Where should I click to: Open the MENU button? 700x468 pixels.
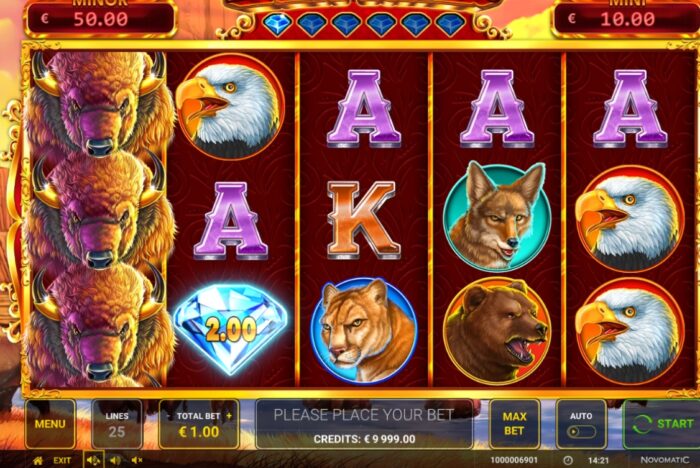pyautogui.click(x=50, y=424)
